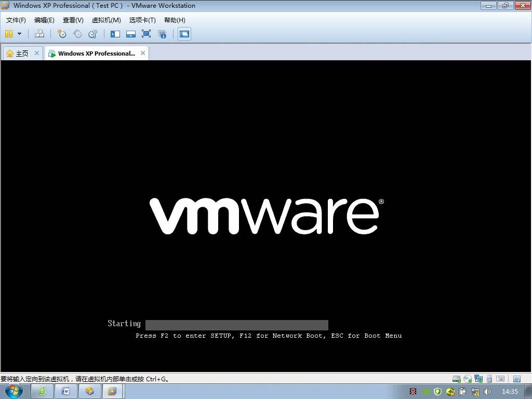Screen dimensions: 532x399
Task: Click the hard disk status icon
Action: point(457,379)
